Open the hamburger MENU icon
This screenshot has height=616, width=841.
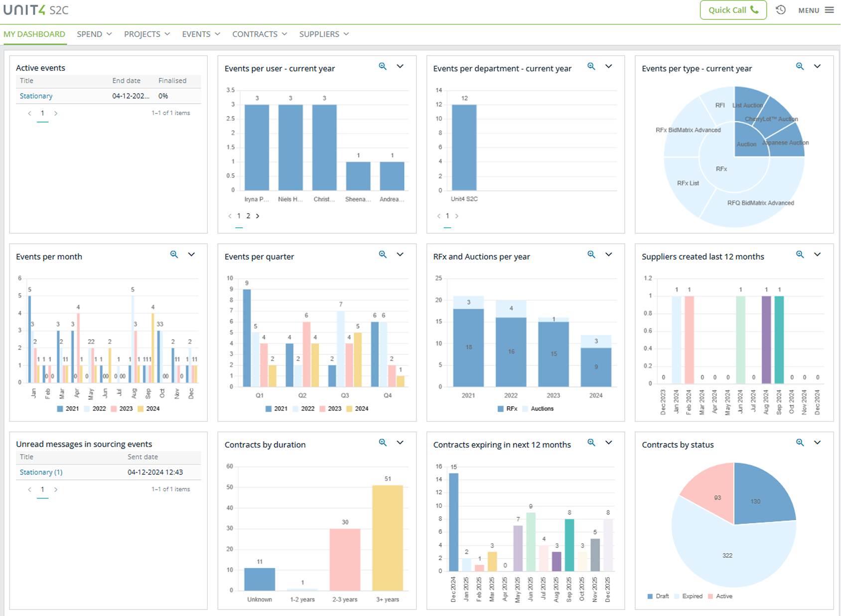830,10
